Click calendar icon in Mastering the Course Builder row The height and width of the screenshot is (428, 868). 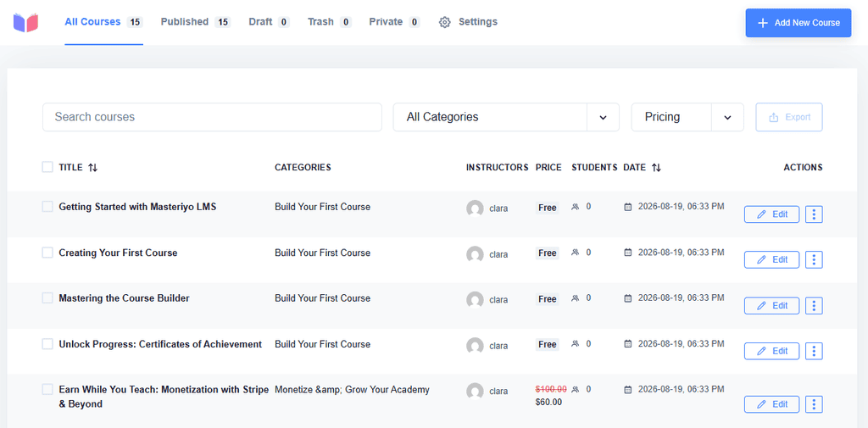628,298
